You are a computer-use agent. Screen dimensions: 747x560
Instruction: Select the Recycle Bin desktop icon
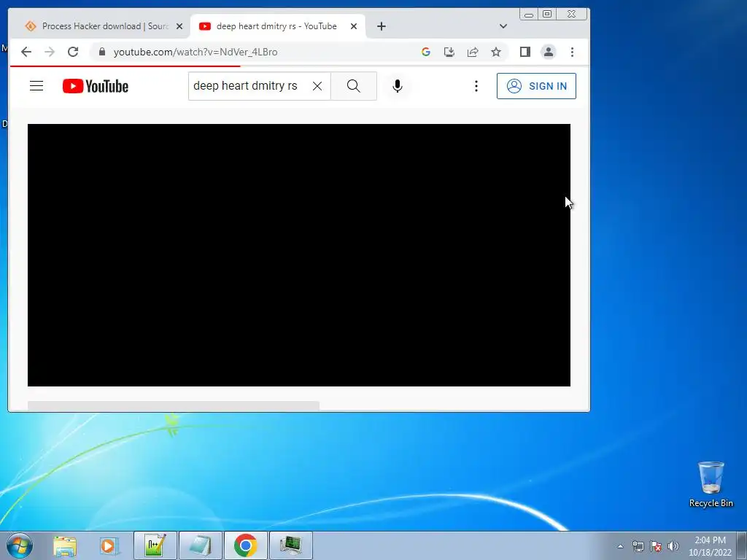point(711,484)
